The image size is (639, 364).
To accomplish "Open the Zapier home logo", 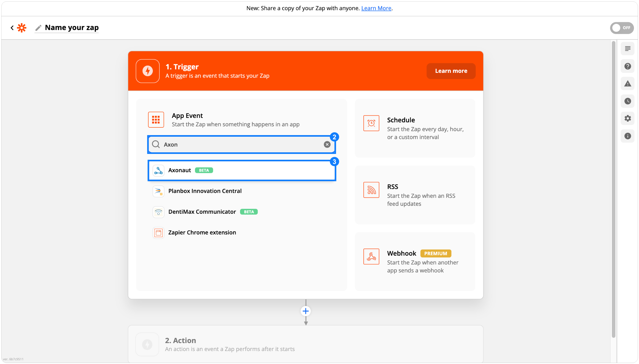I will pos(22,28).
